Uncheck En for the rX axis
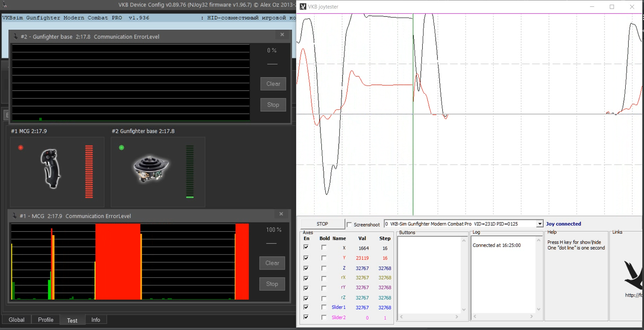This screenshot has height=330, width=644. pos(306,278)
